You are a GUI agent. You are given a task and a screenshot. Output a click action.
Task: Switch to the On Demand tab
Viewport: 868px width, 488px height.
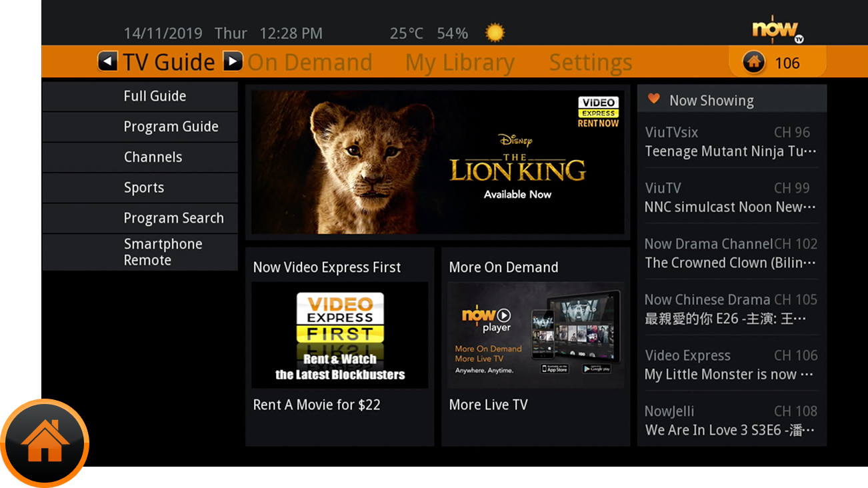(310, 63)
